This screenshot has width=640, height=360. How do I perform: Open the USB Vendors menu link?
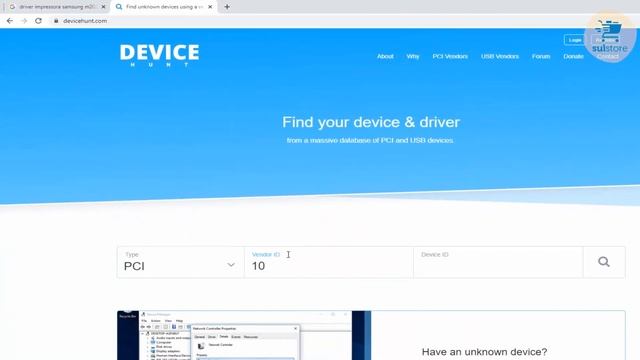pos(500,56)
